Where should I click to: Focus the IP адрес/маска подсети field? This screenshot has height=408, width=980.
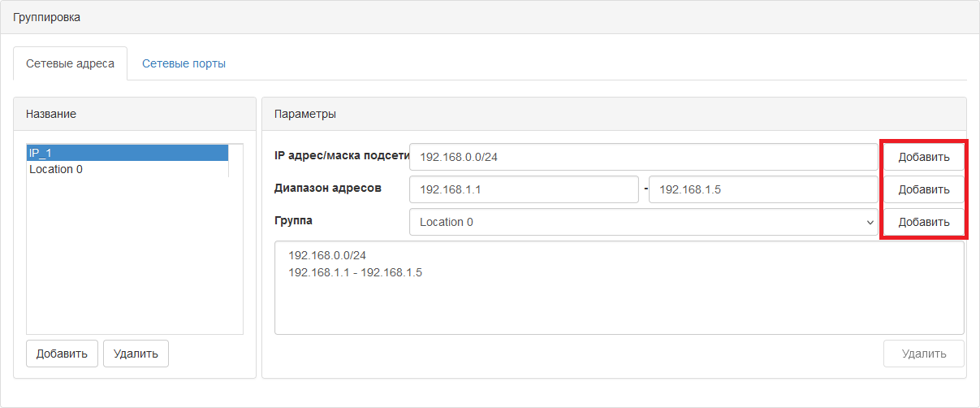coord(644,157)
